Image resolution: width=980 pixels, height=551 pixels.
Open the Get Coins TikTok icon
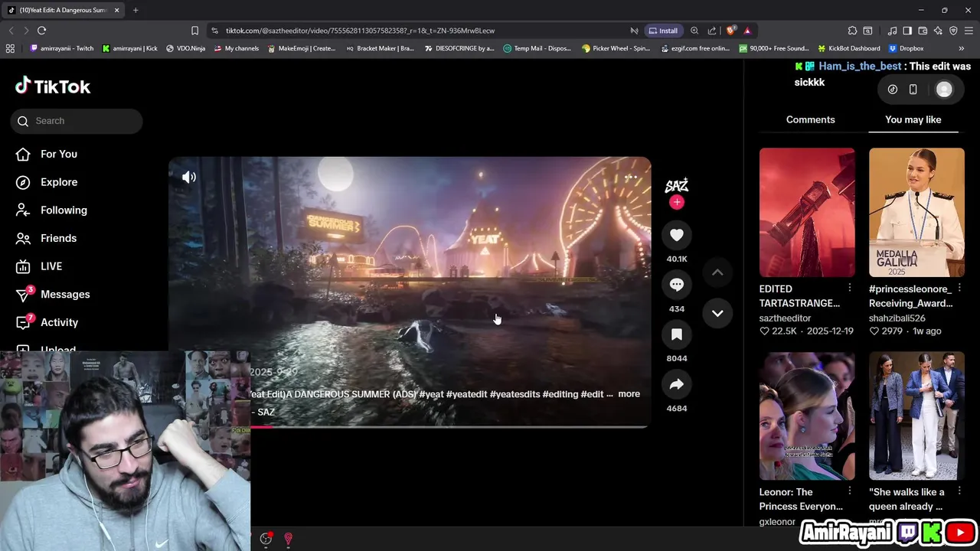coord(893,90)
